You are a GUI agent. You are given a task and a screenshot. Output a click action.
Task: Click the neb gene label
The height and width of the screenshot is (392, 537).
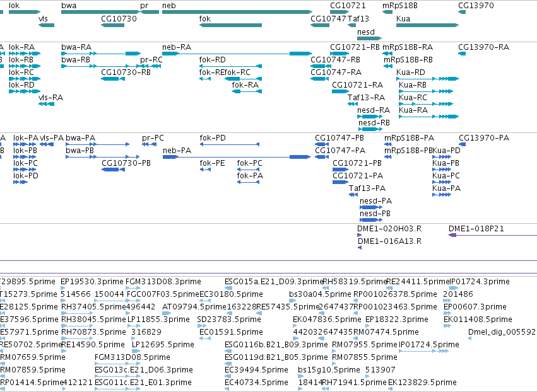[169, 6]
